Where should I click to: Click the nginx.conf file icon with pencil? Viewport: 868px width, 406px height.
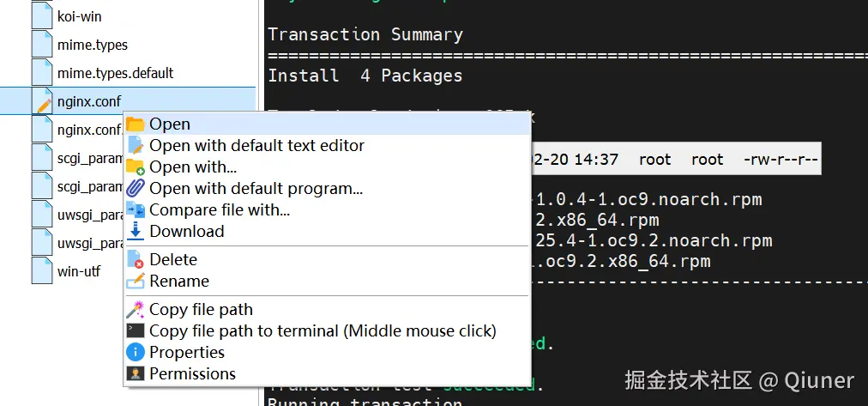click(42, 100)
